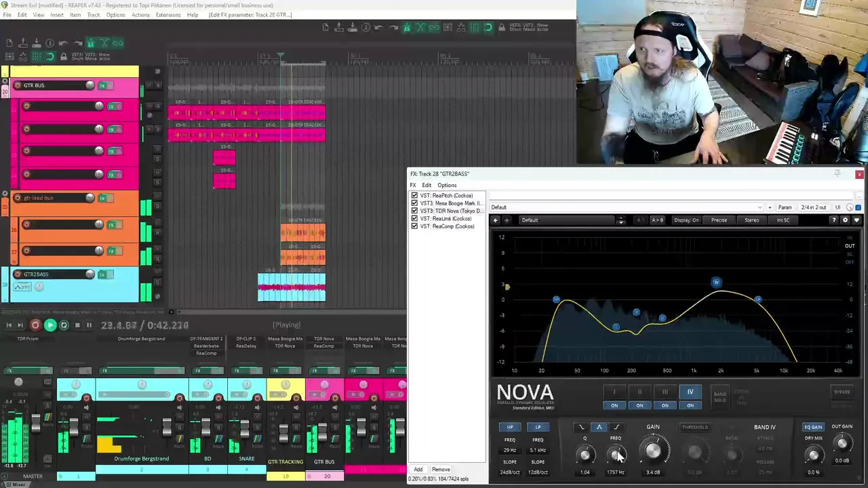
Task: Open the Track menu
Action: [94, 15]
